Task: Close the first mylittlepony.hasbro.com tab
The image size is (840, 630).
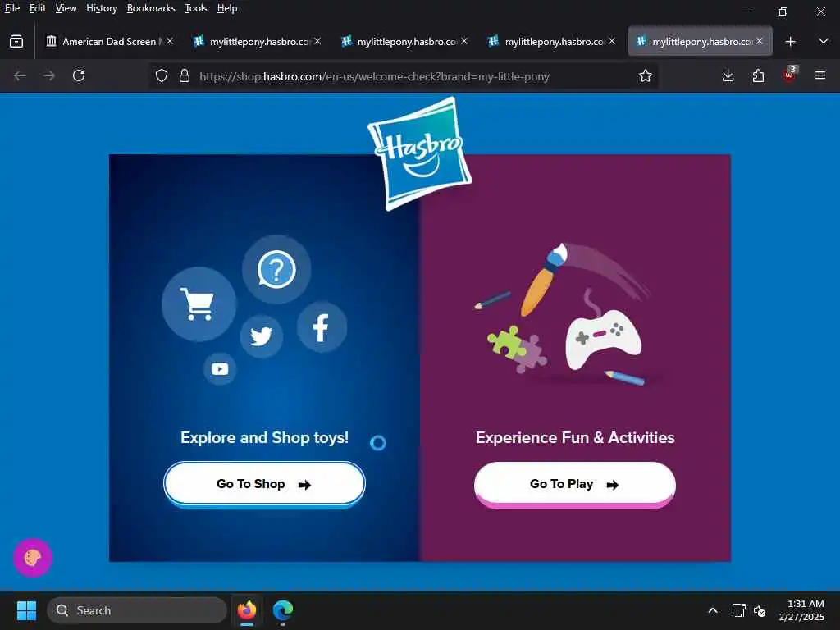Action: click(317, 41)
